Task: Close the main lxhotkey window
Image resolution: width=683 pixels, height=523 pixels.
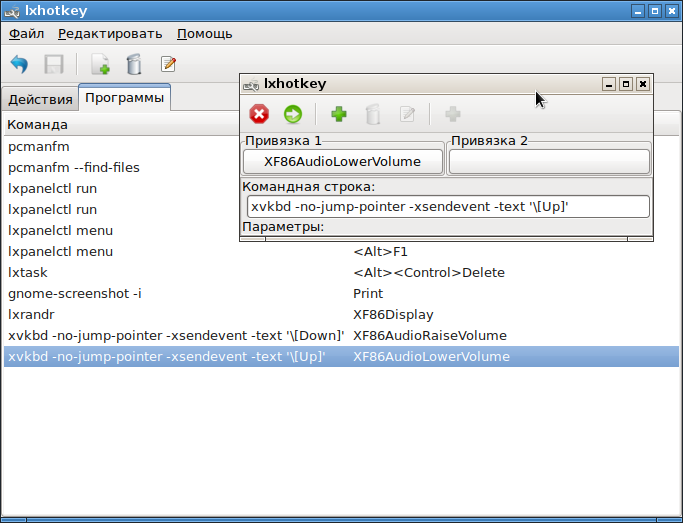Action: point(672,11)
